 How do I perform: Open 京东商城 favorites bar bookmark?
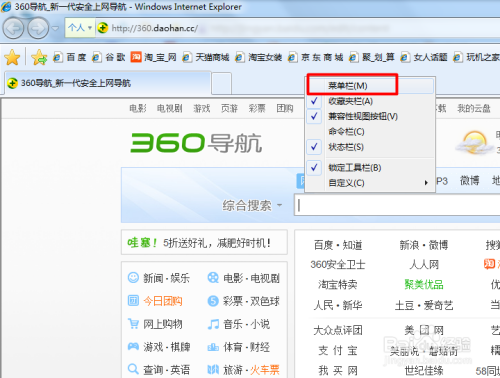(x=316, y=57)
